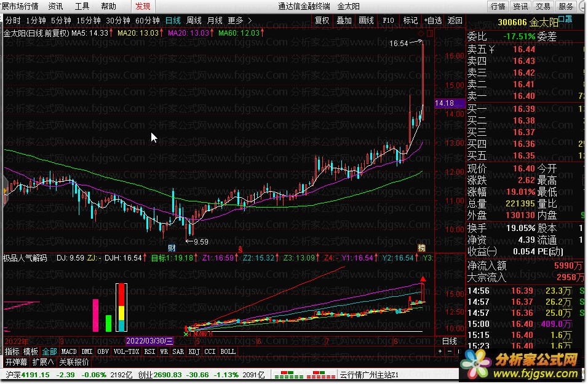Click the red up-triangle signal in indicator pane
Screen dimensions: 588x384
pos(423,279)
